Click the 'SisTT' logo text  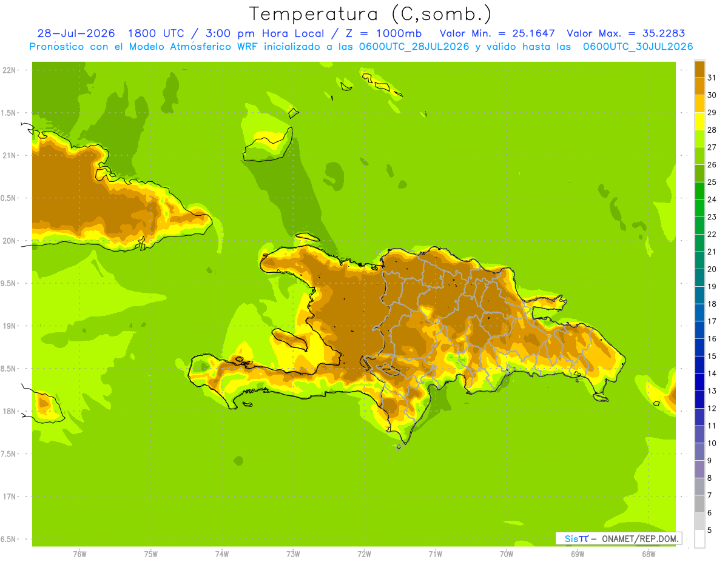point(576,538)
